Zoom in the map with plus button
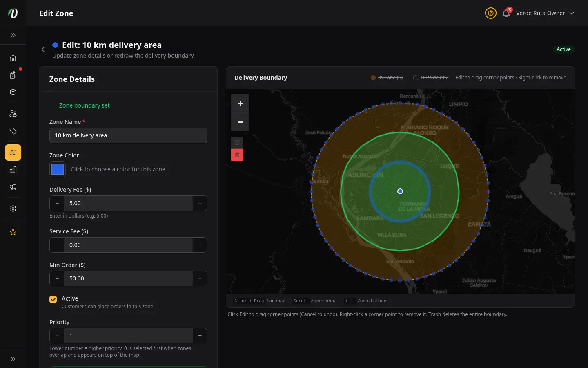 click(x=240, y=103)
